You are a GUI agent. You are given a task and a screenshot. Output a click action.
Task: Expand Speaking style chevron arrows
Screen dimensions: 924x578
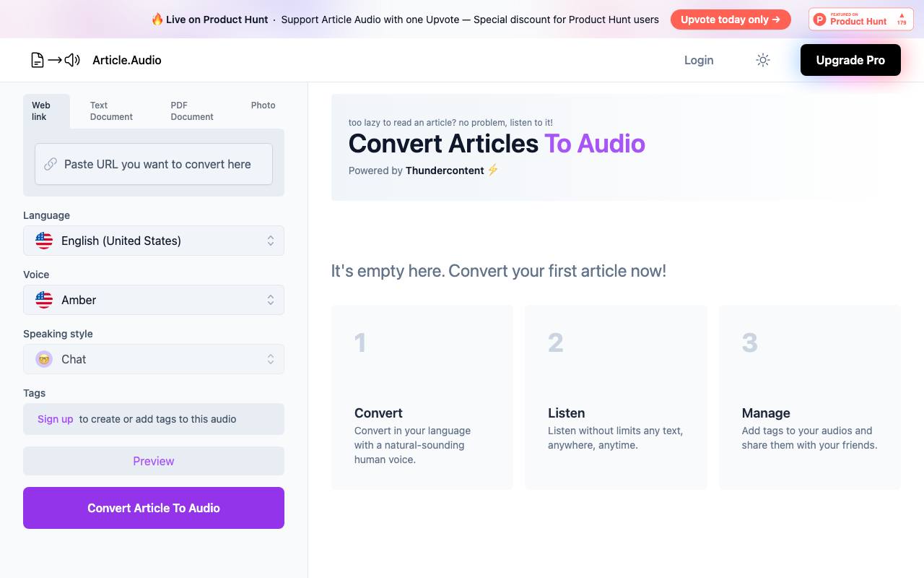click(271, 359)
